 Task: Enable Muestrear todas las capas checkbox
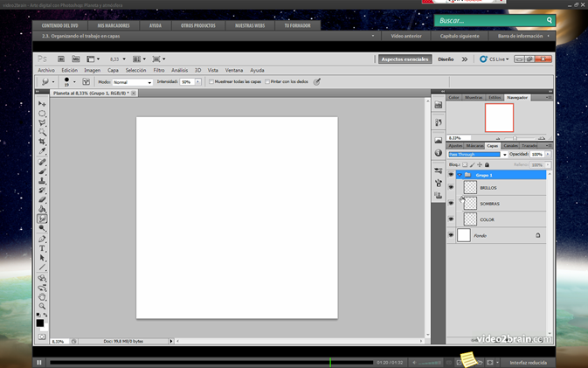211,82
